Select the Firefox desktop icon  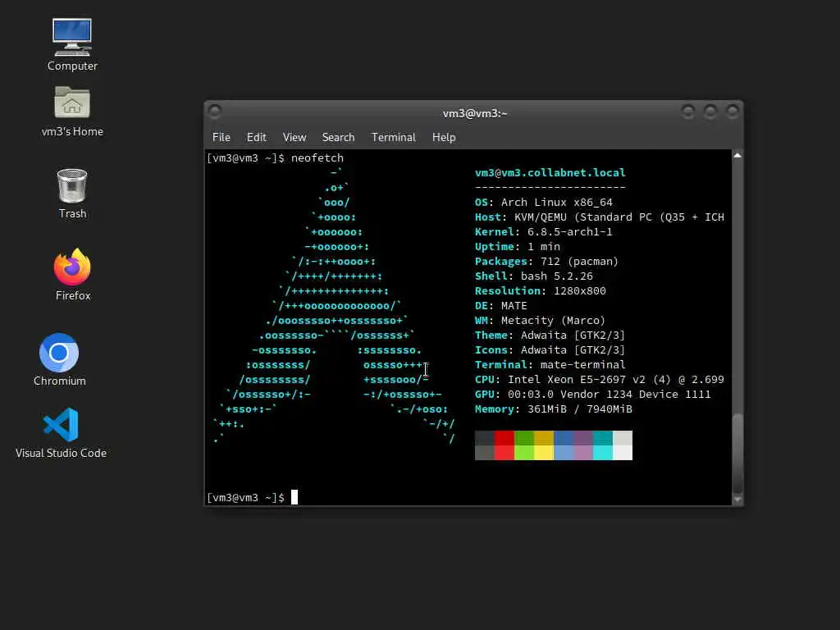[72, 275]
